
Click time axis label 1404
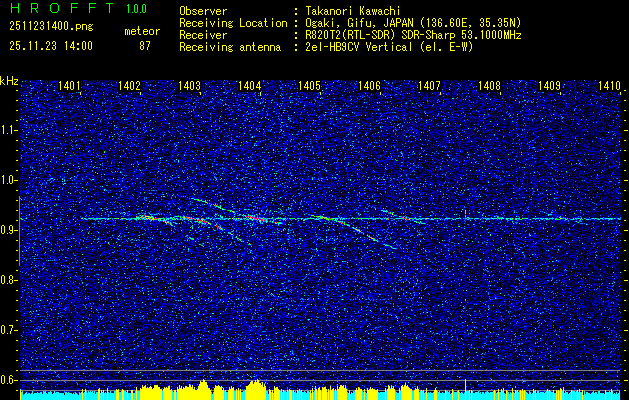[x=250, y=85]
